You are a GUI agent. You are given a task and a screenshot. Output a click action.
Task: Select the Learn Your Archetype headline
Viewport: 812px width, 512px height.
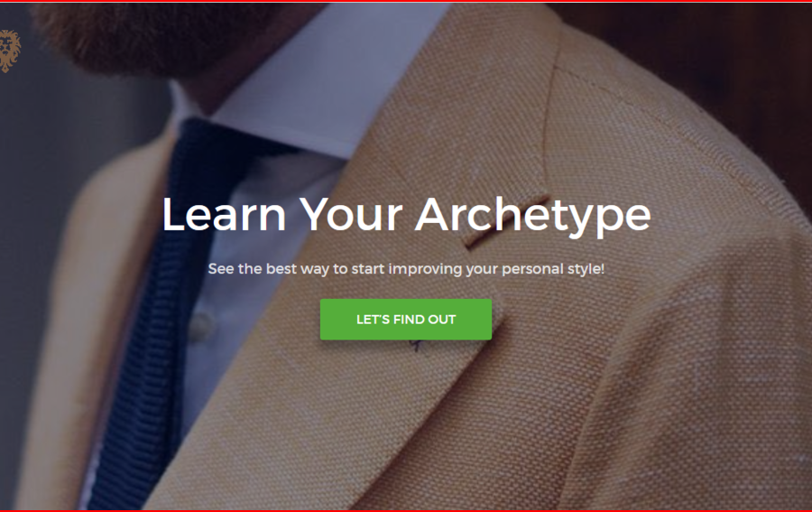(406, 215)
